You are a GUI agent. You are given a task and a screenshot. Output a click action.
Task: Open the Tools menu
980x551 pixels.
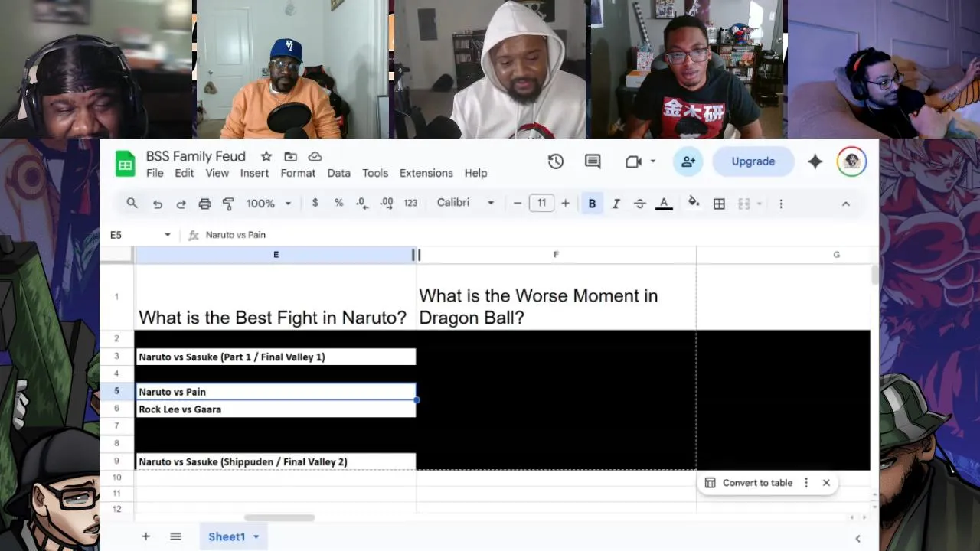tap(375, 173)
